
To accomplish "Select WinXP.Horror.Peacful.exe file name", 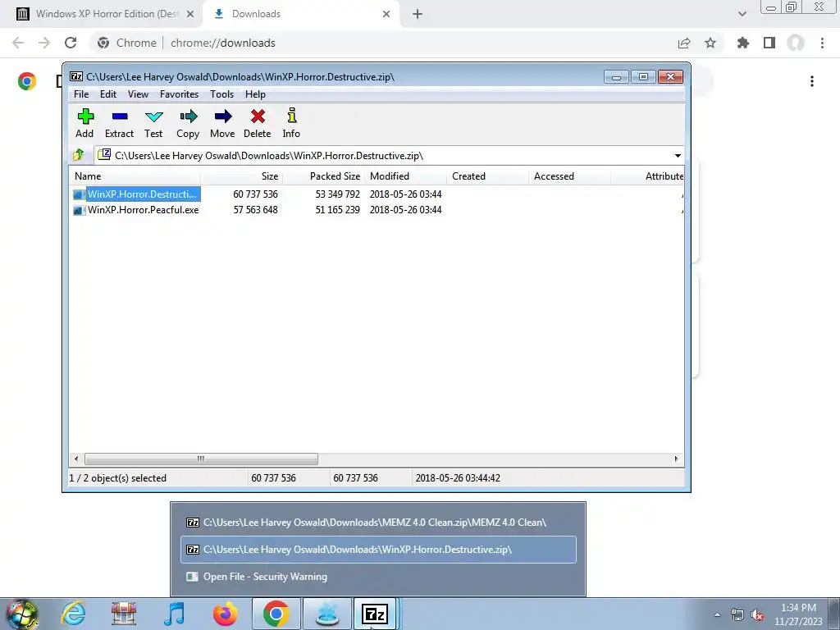I will coord(143,210).
